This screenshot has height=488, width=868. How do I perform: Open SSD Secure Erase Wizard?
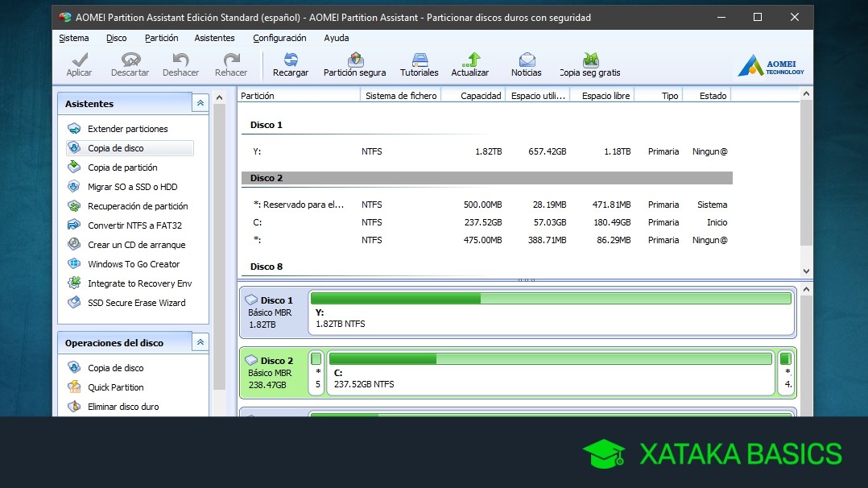coord(136,303)
